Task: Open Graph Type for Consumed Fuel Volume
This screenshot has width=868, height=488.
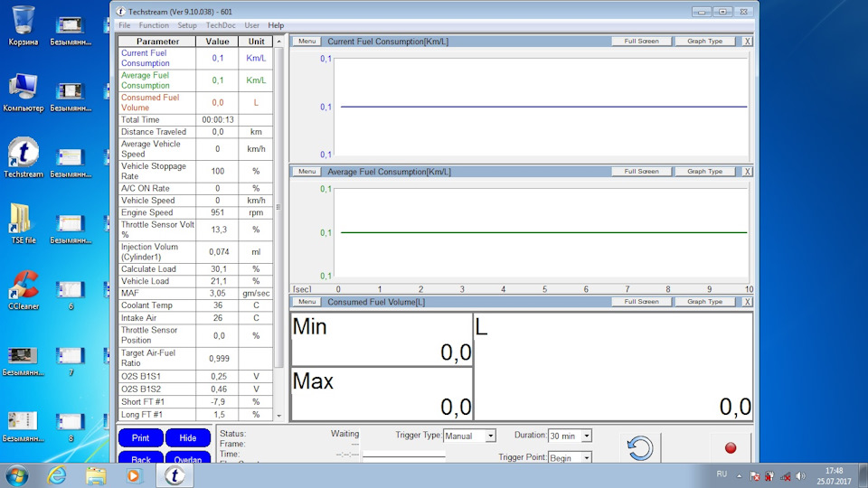Action: point(704,302)
